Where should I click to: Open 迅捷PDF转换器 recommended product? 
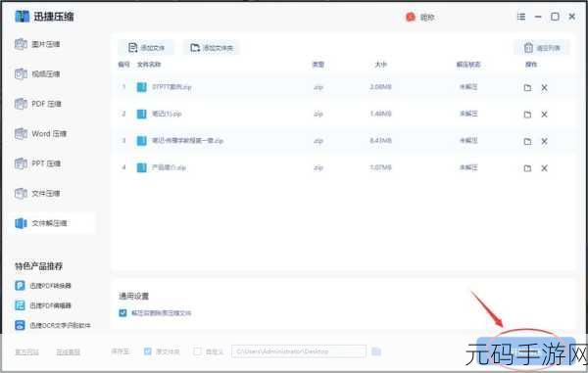[43, 285]
